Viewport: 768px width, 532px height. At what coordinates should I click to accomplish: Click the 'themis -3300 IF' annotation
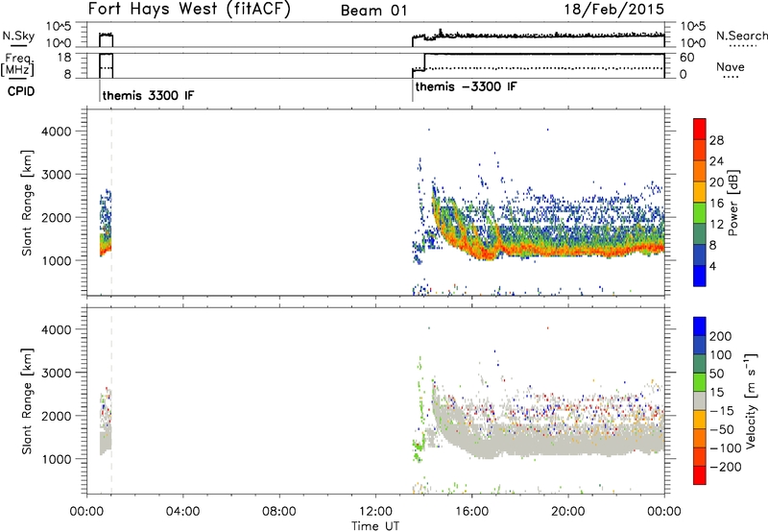click(x=466, y=86)
